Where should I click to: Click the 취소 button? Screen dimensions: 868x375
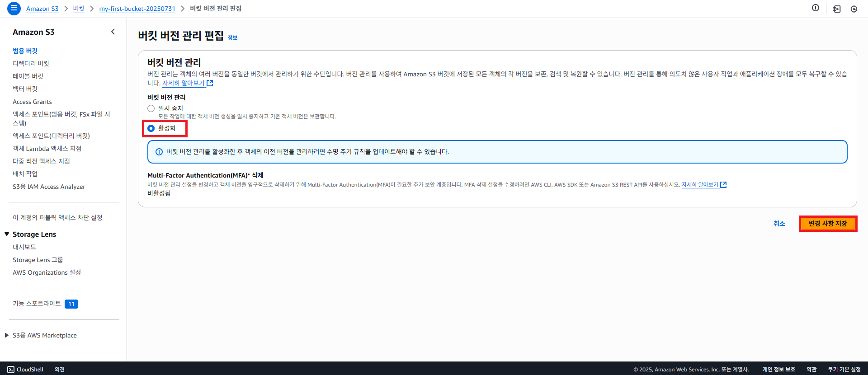coord(779,224)
